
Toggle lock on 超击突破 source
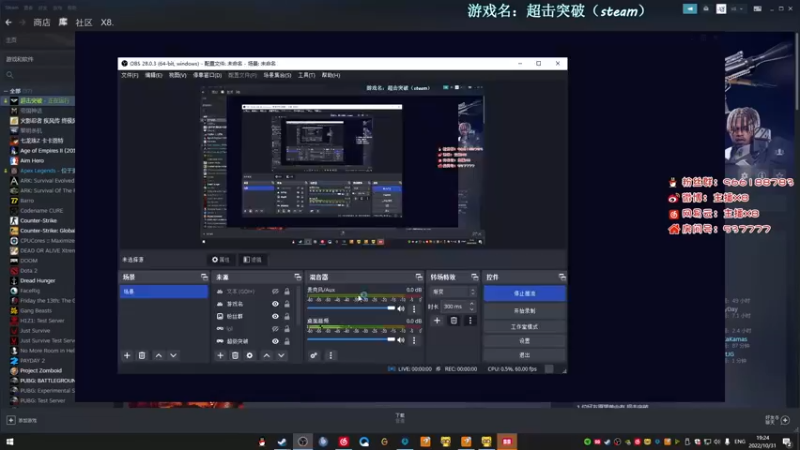(287, 341)
